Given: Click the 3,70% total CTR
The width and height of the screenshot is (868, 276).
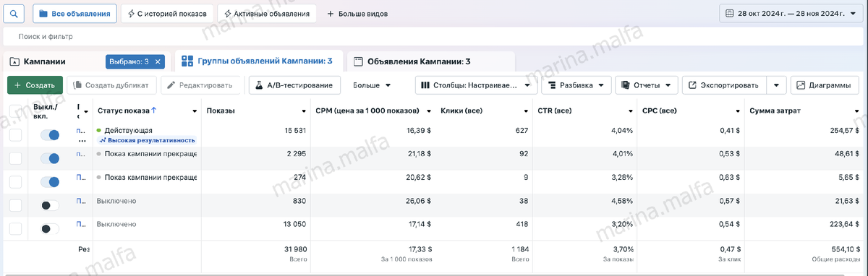Looking at the screenshot, I should click(622, 249).
